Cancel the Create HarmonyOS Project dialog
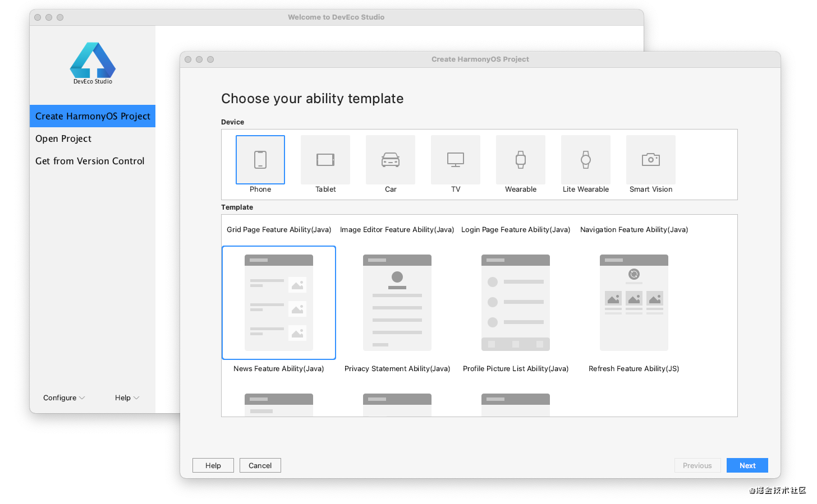Image resolution: width=817 pixels, height=504 pixels. pos(260,465)
